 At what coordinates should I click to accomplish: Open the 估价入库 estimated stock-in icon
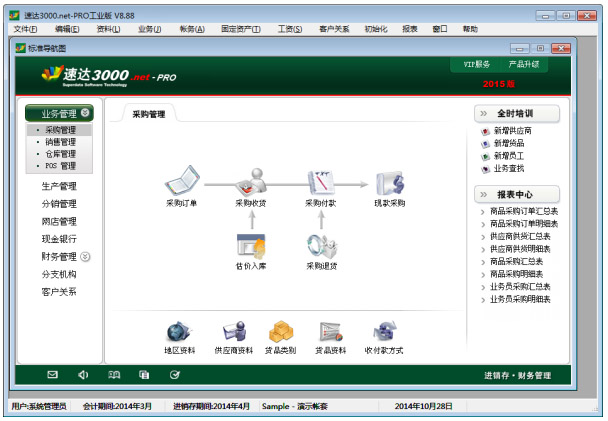point(251,246)
